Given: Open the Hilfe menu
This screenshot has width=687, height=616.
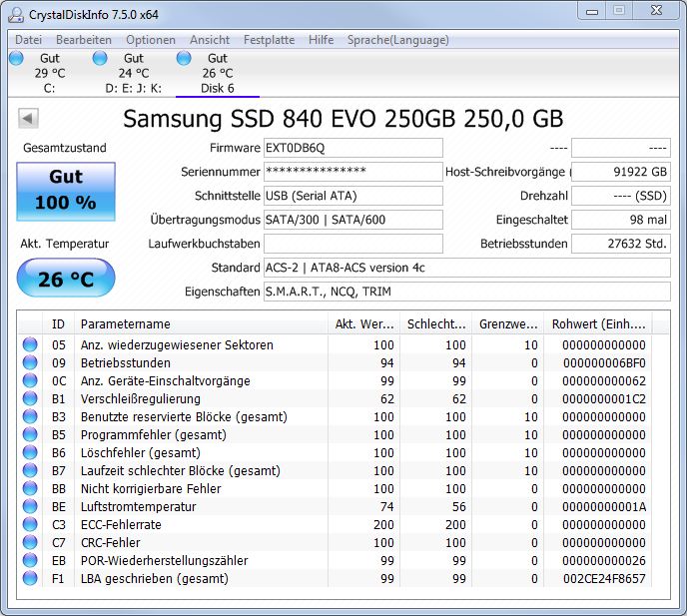Looking at the screenshot, I should tap(321, 40).
